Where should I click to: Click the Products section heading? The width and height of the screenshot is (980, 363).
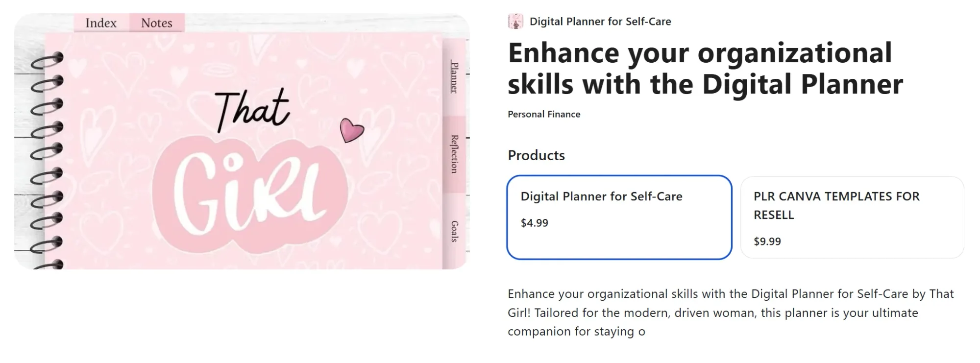536,155
